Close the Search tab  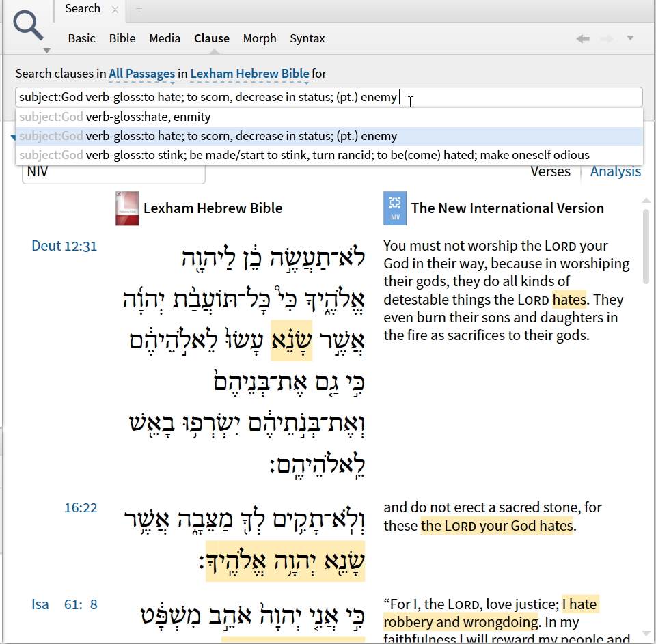pyautogui.click(x=115, y=10)
